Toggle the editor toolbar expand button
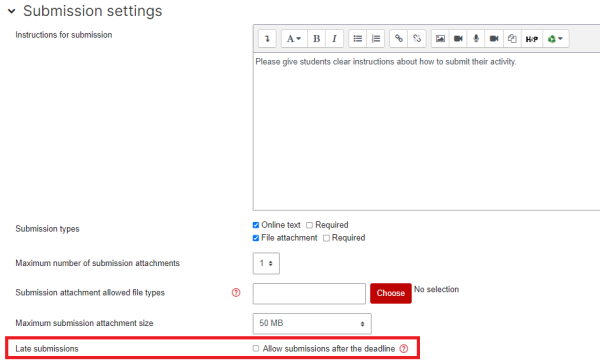The image size is (600, 363). pyautogui.click(x=267, y=39)
